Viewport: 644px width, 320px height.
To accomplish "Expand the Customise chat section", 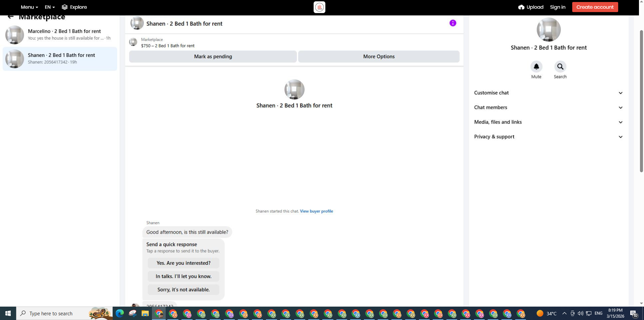I will click(549, 93).
